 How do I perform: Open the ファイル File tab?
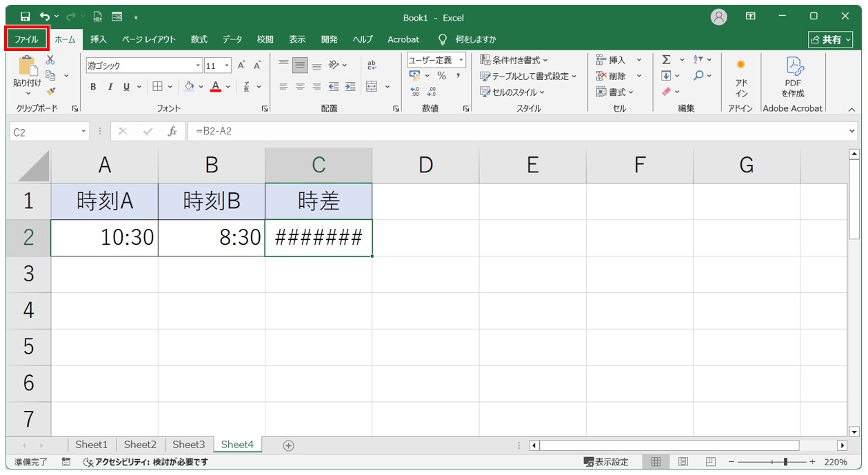(x=27, y=39)
